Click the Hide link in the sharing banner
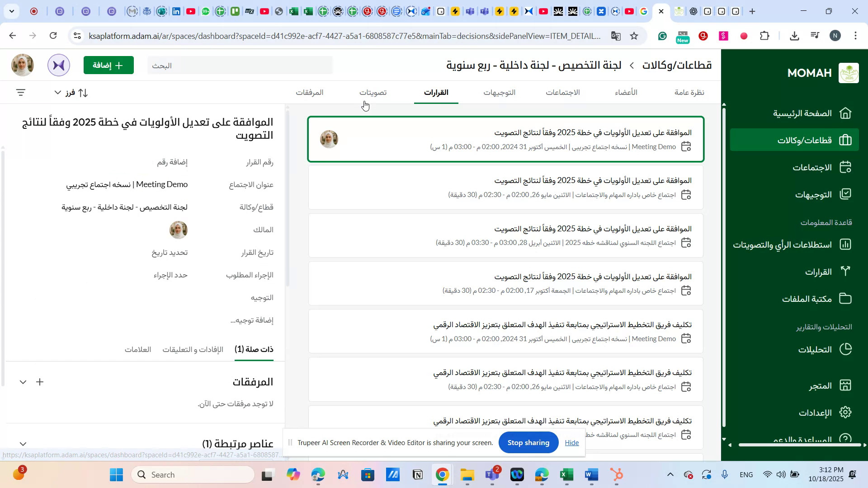Screen dimensions: 868x488 click(x=571, y=443)
